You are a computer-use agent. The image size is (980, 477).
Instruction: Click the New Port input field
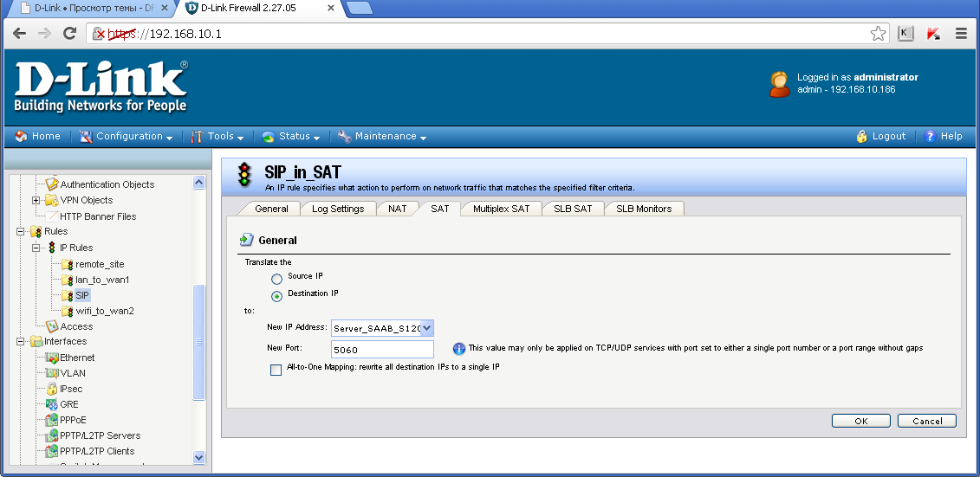pos(382,350)
